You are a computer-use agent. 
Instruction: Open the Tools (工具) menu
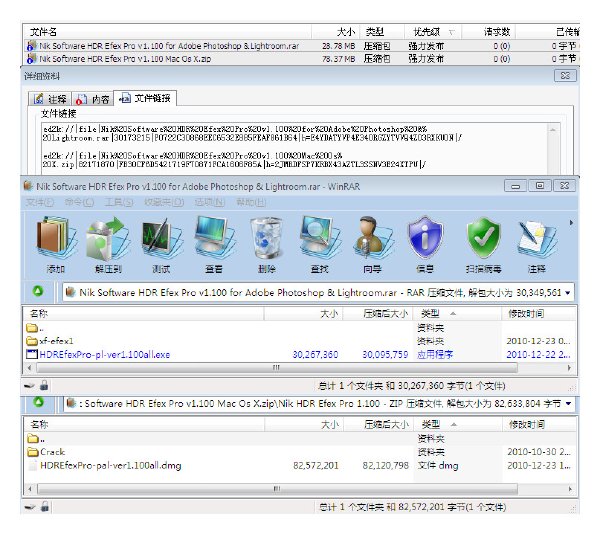119,202
